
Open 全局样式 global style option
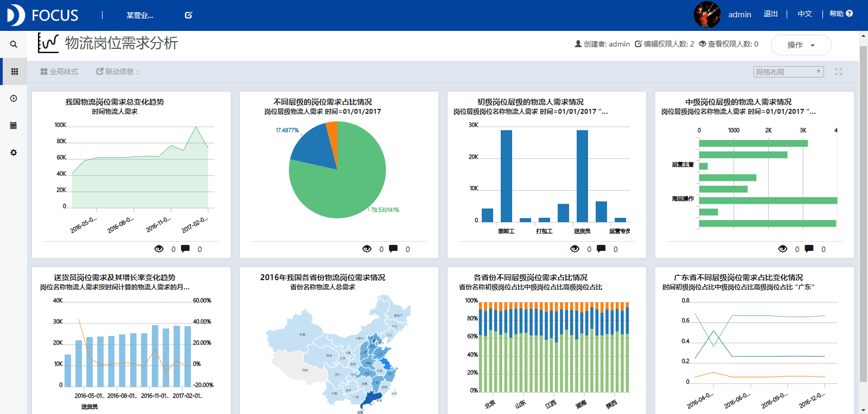coord(59,72)
